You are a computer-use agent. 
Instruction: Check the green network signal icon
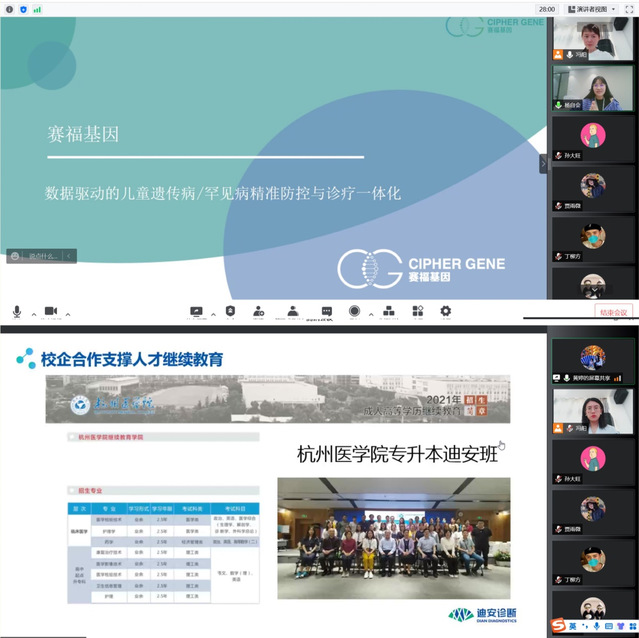(37, 9)
